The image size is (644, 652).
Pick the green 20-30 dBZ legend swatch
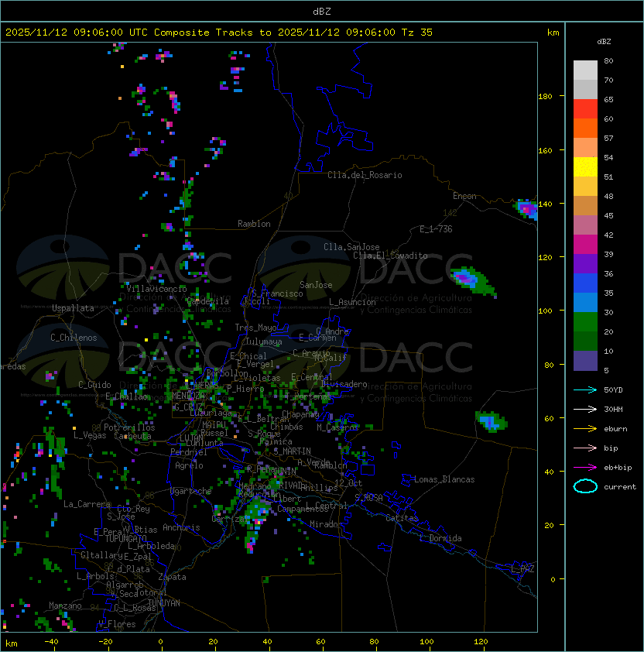click(x=585, y=322)
